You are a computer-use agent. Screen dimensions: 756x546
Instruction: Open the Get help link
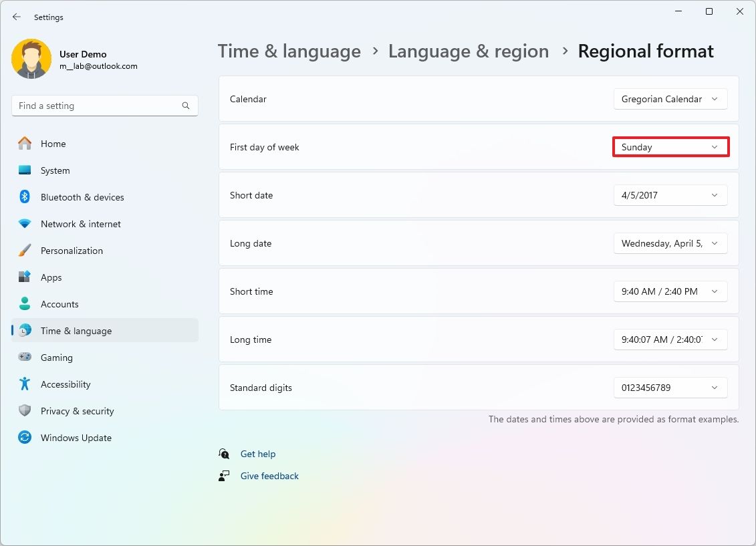pyautogui.click(x=259, y=454)
